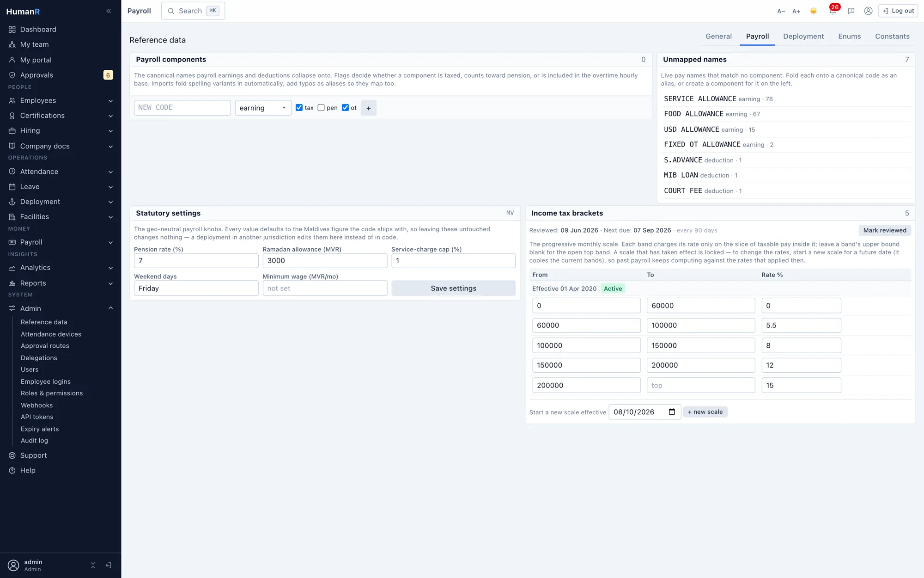Screen dimensions: 924x578
Task: Click the sign-out icon beside admin
Action: (109, 565)
